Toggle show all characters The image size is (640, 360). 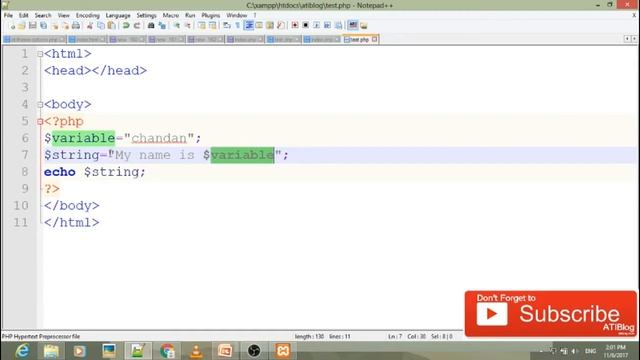[x=237, y=25]
